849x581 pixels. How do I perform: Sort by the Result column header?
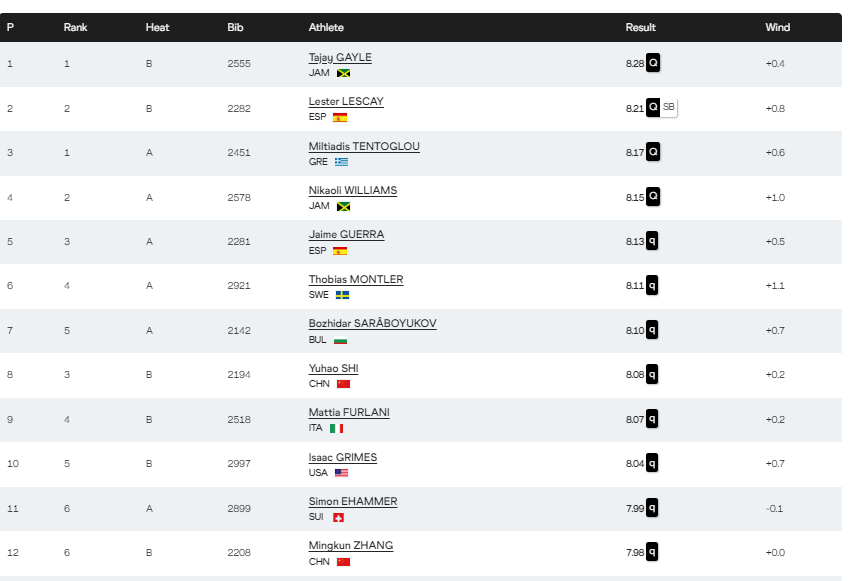641,27
